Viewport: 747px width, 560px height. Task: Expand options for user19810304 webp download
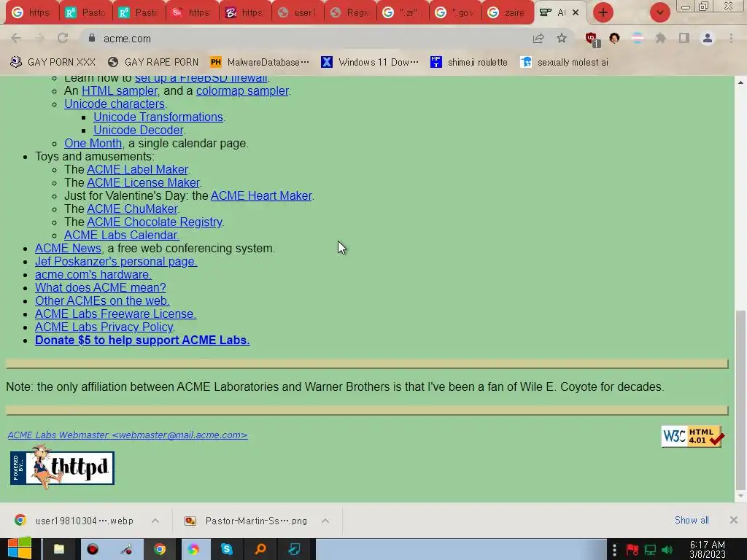coord(155,521)
